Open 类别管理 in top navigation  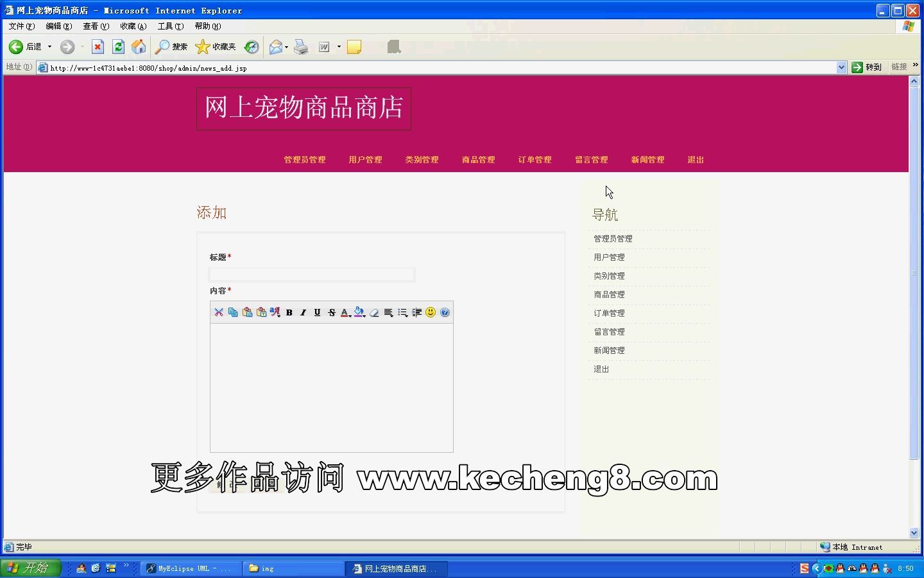422,160
